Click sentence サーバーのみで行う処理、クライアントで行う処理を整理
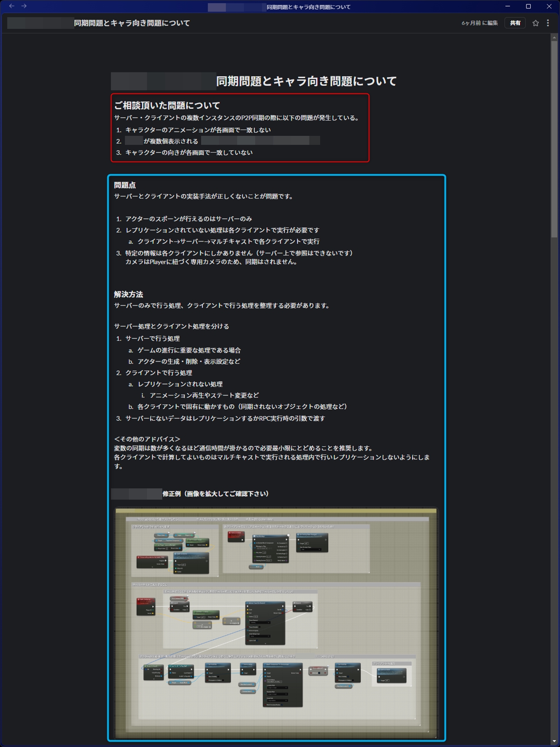This screenshot has width=560, height=747. [x=223, y=306]
